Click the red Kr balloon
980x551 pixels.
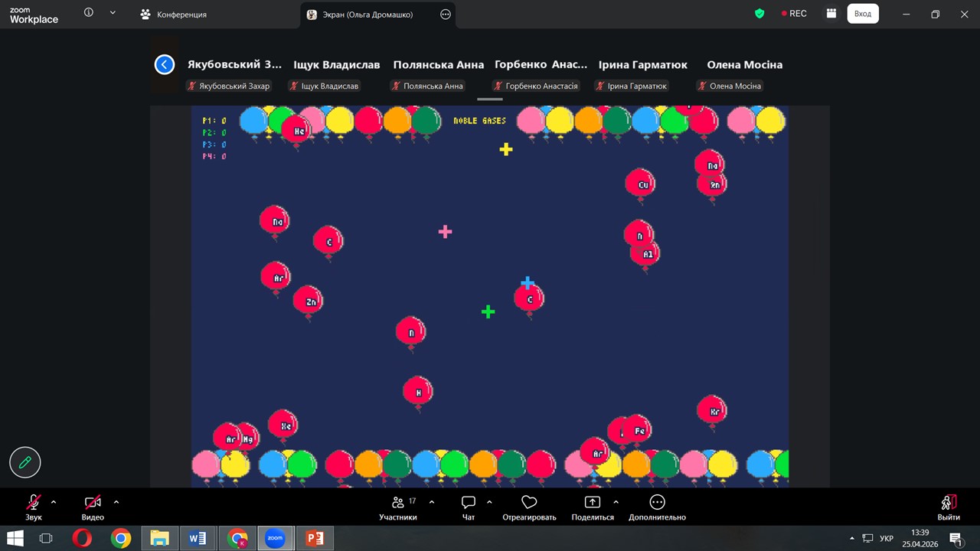coord(712,409)
